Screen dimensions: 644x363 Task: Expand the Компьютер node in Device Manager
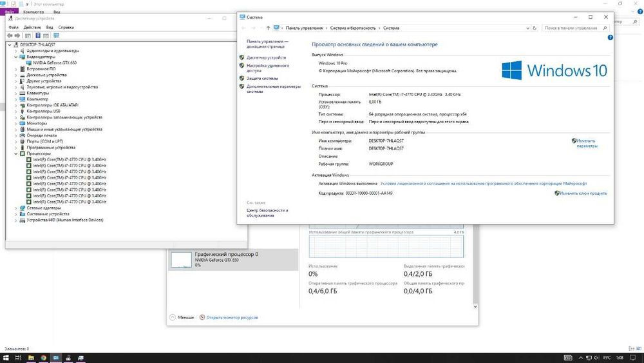(x=16, y=99)
